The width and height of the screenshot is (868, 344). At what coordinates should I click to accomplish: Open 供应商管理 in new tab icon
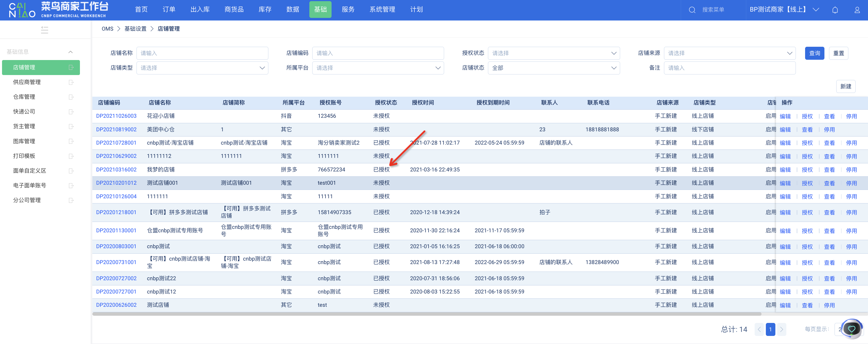click(71, 82)
